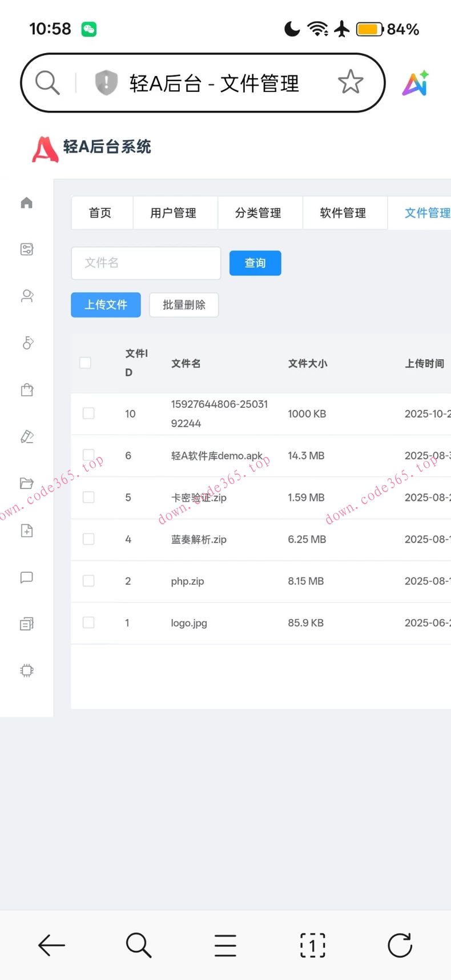Open the user management sidebar icon
This screenshot has height=980, width=451.
pos(27,296)
